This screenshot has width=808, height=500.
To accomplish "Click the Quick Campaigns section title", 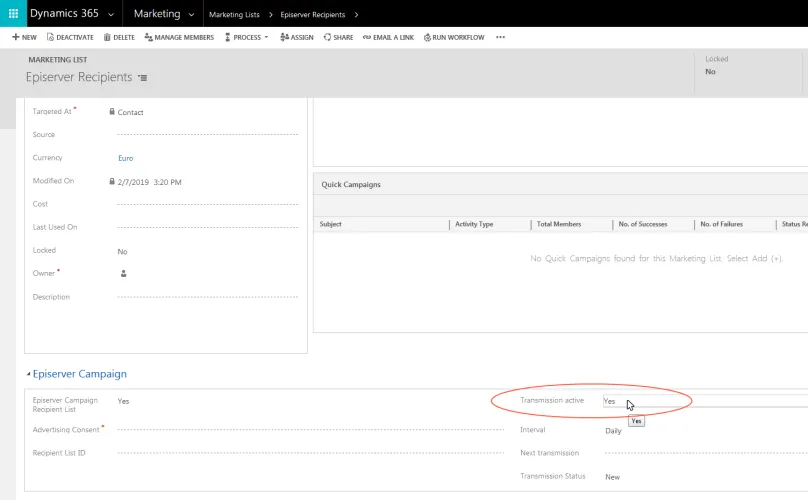I will [x=351, y=185].
